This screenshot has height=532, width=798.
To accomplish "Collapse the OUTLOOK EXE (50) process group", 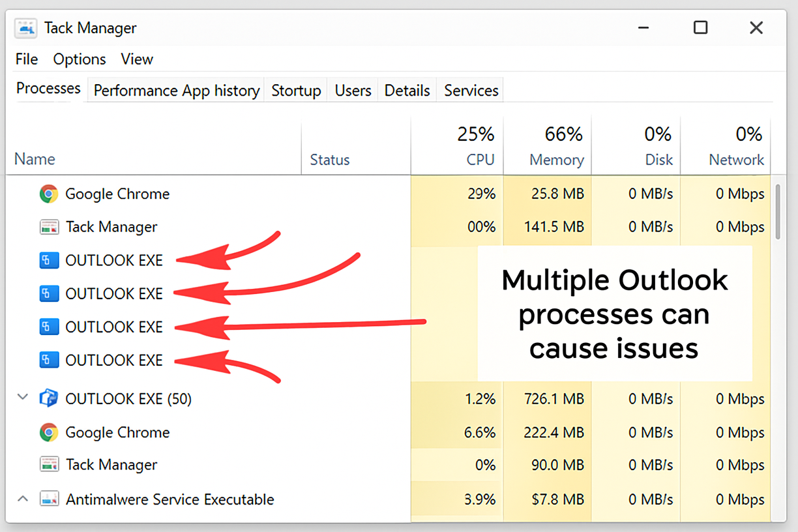I will [22, 396].
